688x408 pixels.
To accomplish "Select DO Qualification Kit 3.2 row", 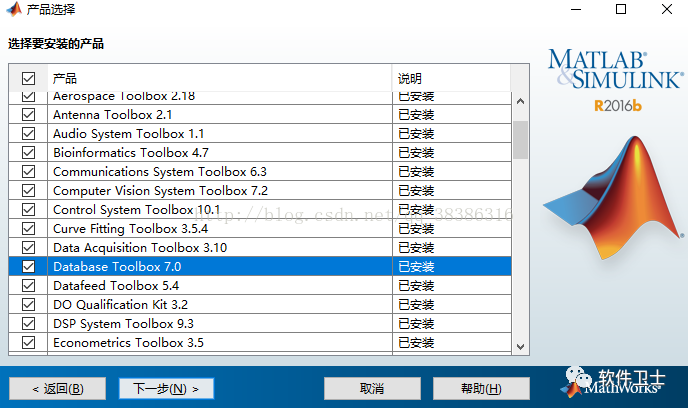I will 260,304.
